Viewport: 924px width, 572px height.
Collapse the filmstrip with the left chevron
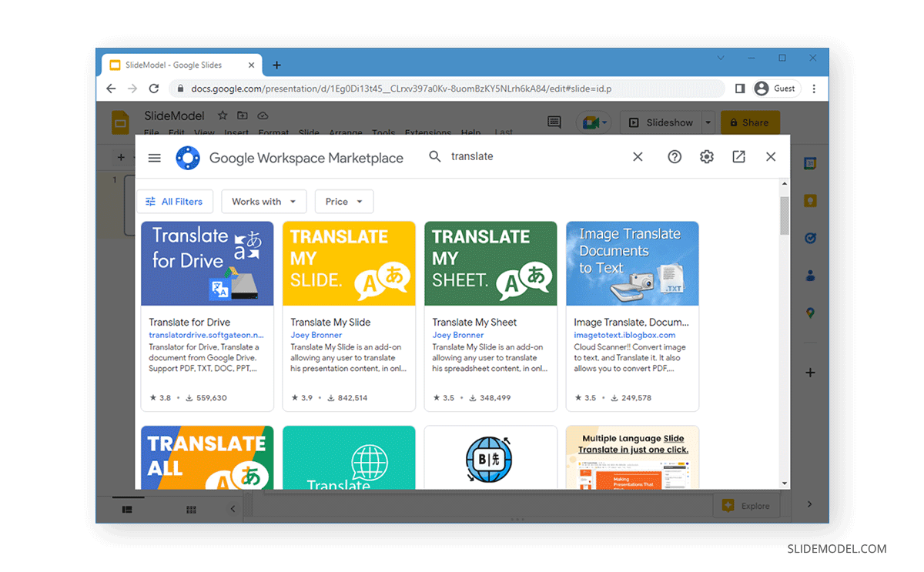pyautogui.click(x=233, y=509)
